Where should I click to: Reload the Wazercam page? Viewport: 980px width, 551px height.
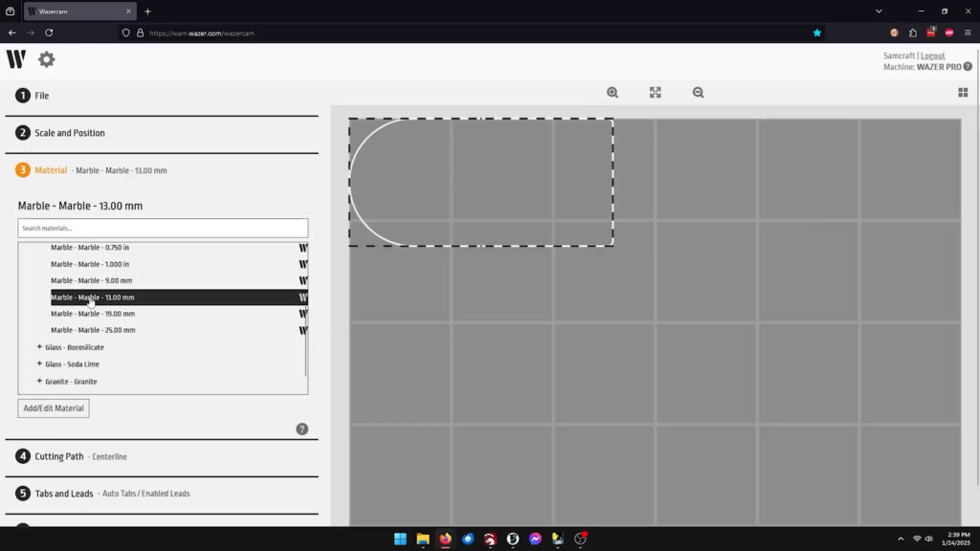click(x=49, y=33)
